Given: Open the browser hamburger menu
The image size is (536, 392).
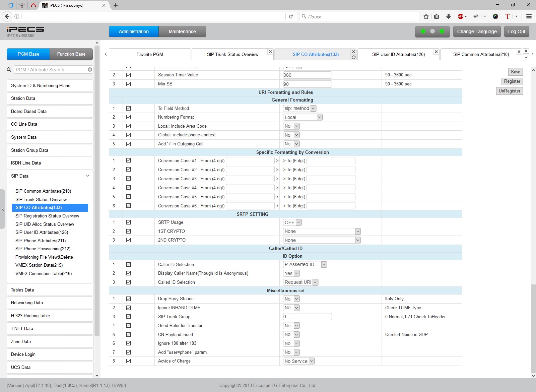Looking at the screenshot, I should click(x=529, y=16).
